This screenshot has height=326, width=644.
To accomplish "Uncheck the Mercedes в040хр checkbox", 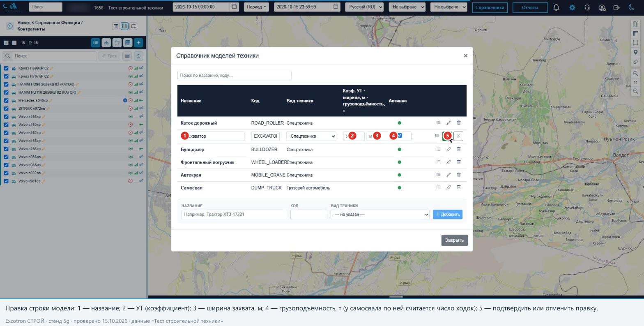I will 6,100.
